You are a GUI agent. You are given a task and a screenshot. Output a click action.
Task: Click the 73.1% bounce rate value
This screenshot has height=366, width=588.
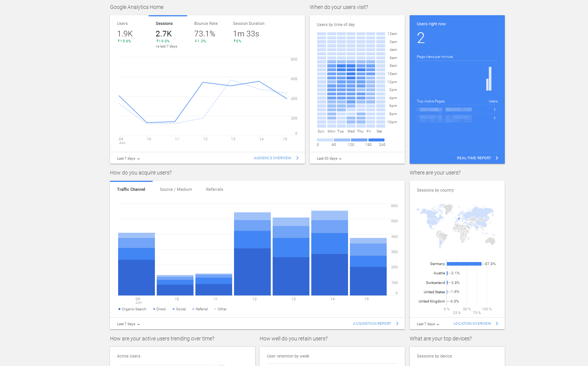(x=205, y=34)
